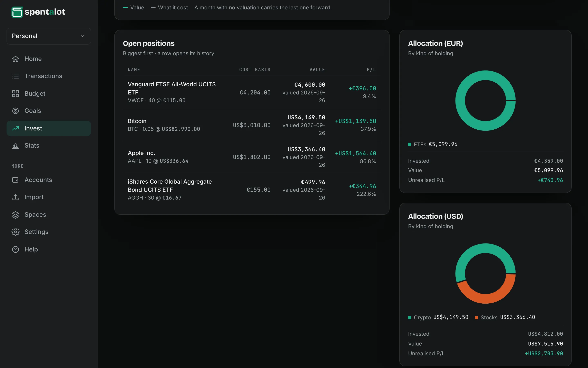
Task: Open the Help page
Action: pyautogui.click(x=49, y=249)
